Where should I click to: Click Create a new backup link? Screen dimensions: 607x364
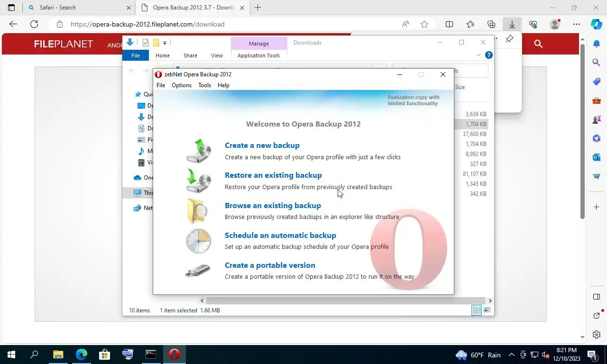click(x=262, y=146)
